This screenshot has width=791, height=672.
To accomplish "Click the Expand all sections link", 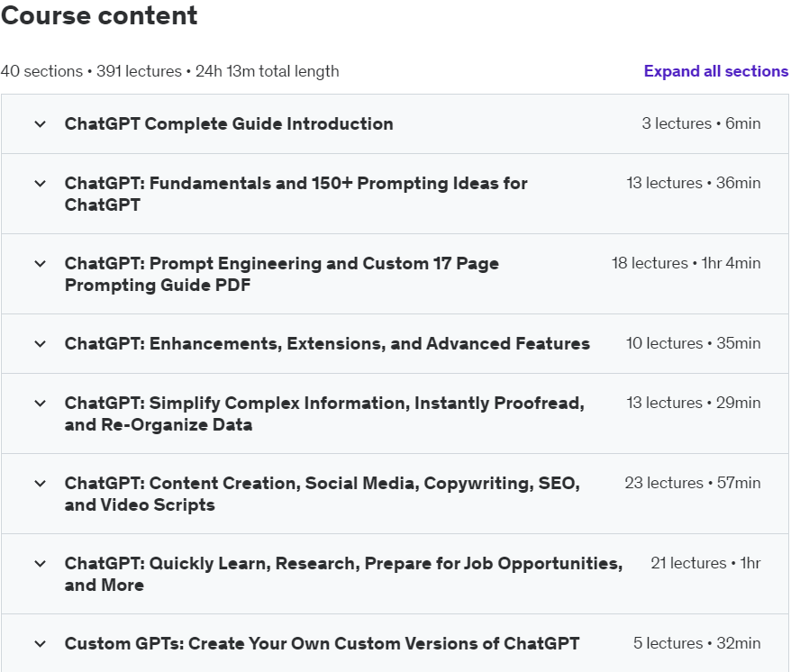I will pos(715,71).
